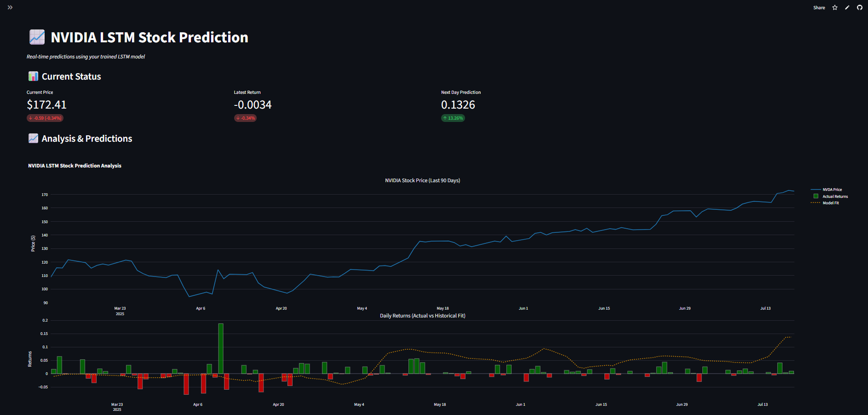Click the -0.34% badge under Latest Return
Viewport: 868px width, 415px height.
pos(245,118)
